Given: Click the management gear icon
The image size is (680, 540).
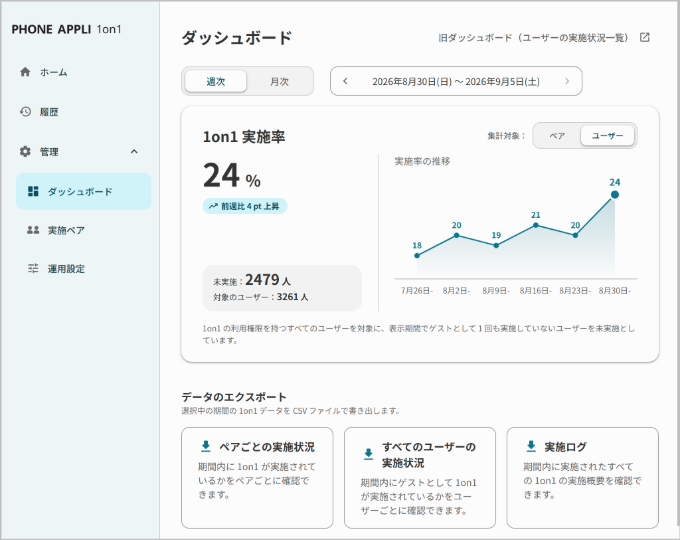Looking at the screenshot, I should click(25, 151).
